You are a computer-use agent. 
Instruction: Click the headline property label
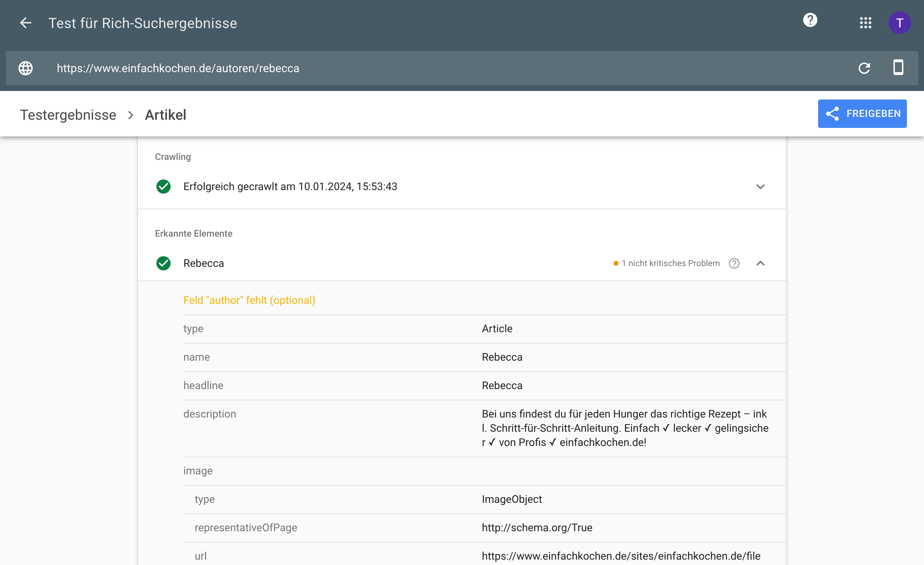coord(203,386)
